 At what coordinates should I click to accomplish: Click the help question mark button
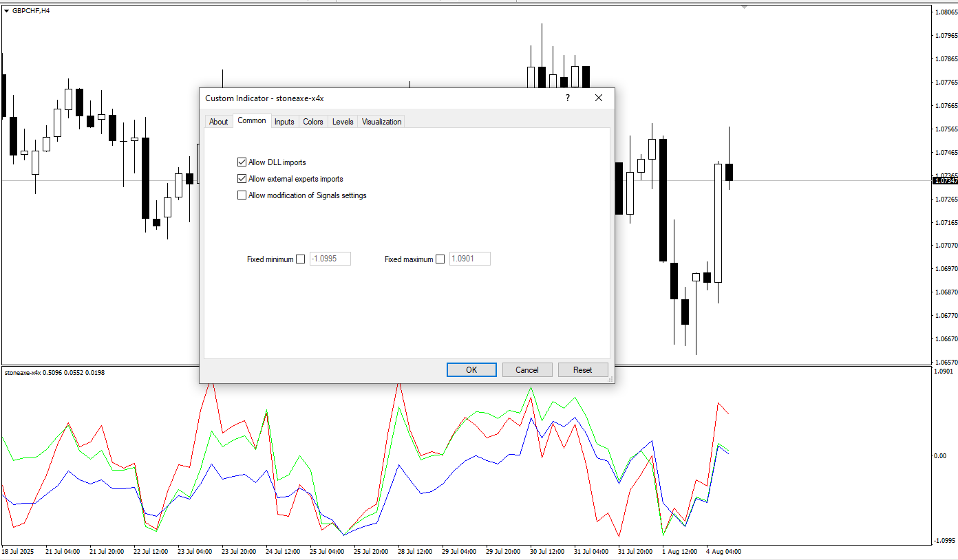click(568, 98)
